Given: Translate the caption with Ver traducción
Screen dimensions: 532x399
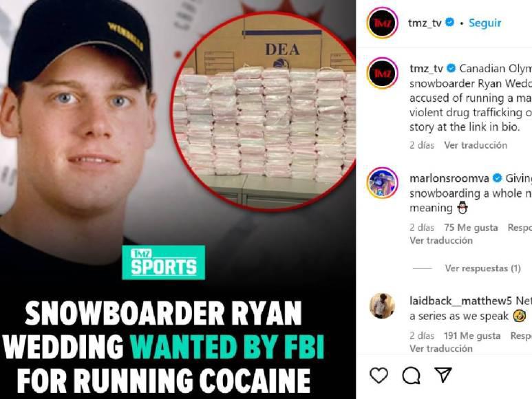Looking at the screenshot, I should pyautogui.click(x=476, y=145).
